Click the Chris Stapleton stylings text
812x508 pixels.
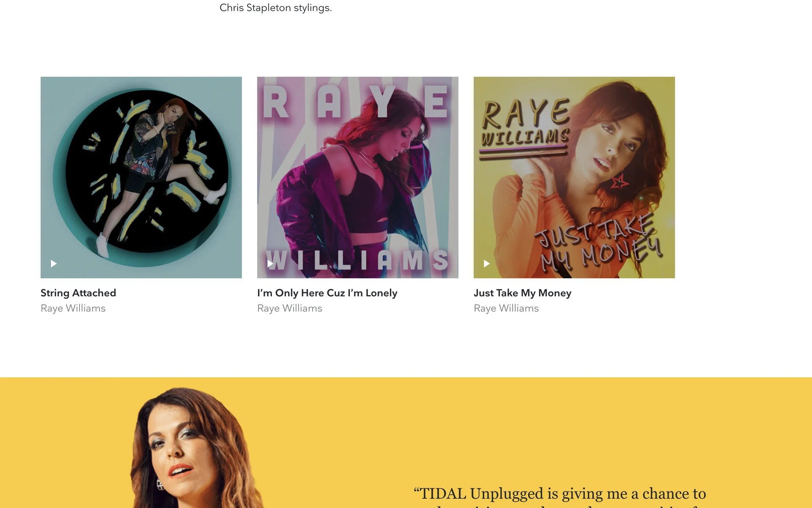pos(276,8)
